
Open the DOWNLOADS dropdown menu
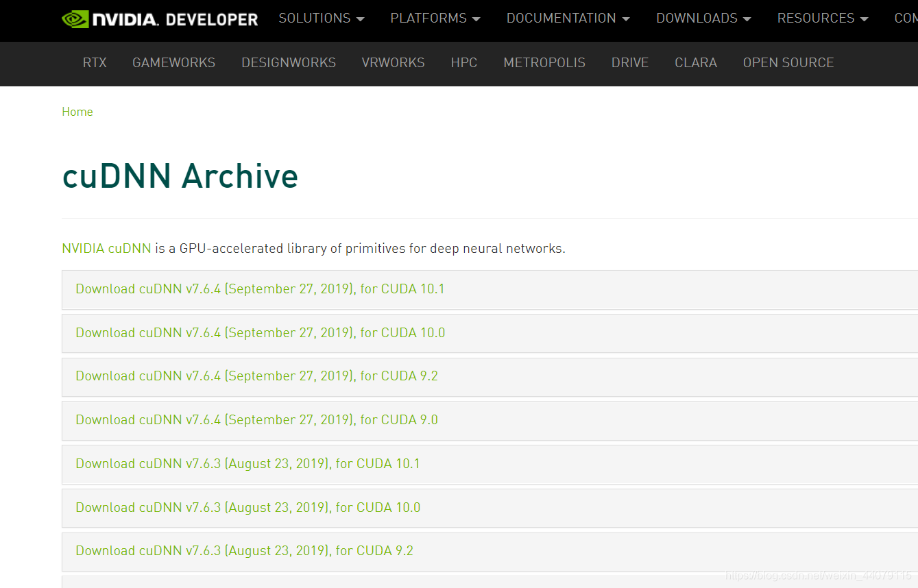point(703,19)
